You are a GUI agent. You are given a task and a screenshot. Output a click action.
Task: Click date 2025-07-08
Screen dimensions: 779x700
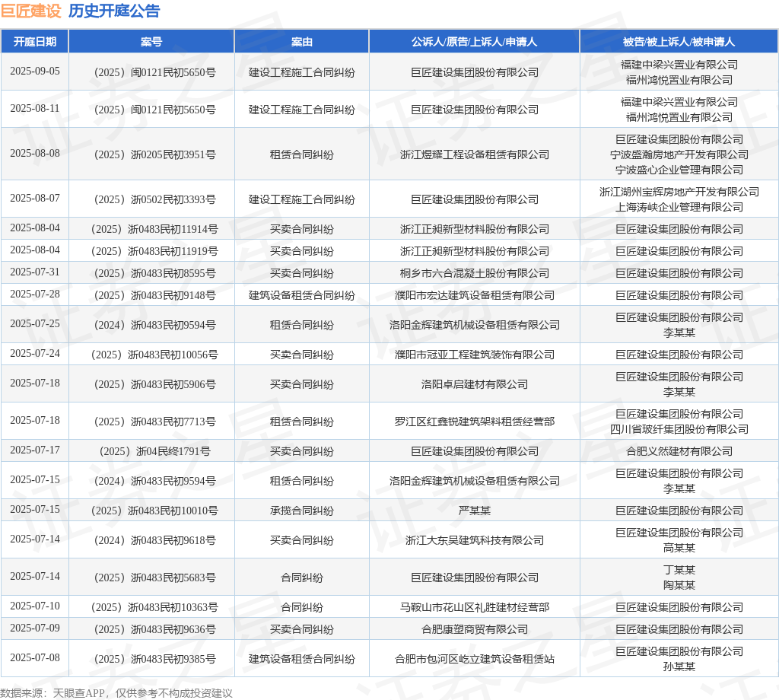(35, 657)
